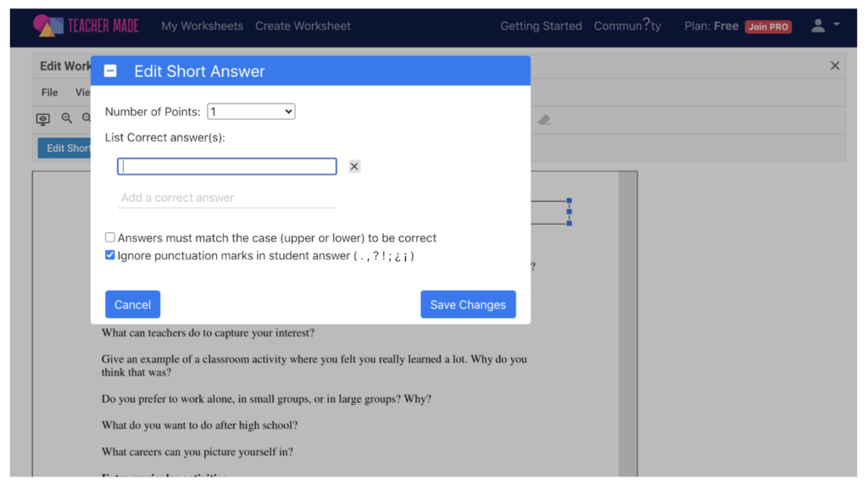Viewport: 868px width, 485px height.
Task: Open the Community link
Action: (x=627, y=26)
